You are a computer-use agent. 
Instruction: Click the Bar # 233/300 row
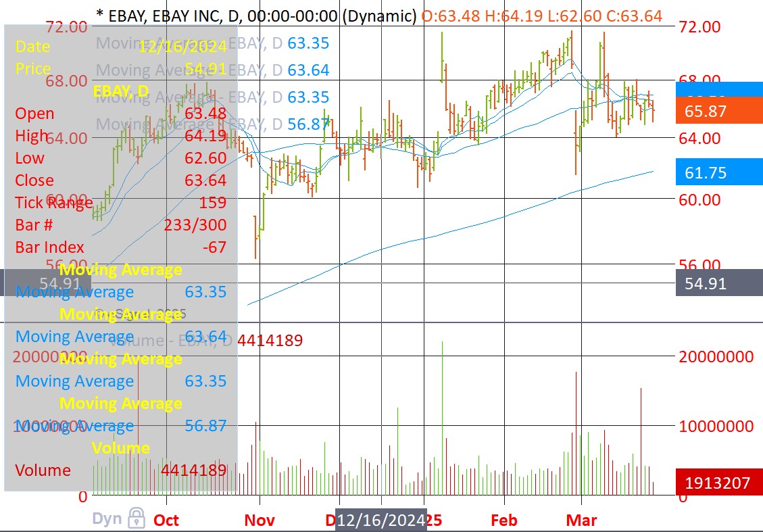tap(121, 225)
